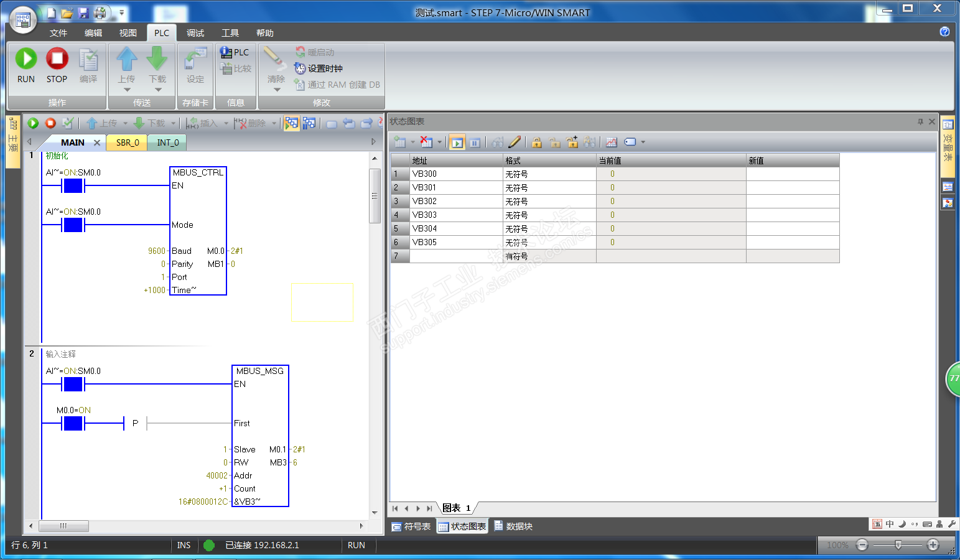Click 设置时钟 set clock
This screenshot has height=560, width=960.
point(319,68)
